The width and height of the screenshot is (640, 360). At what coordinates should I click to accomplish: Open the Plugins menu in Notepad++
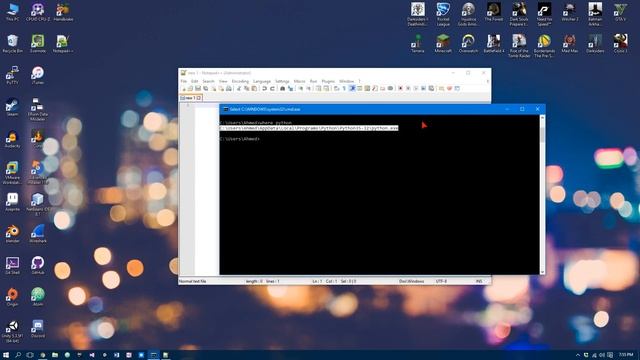[x=328, y=81]
